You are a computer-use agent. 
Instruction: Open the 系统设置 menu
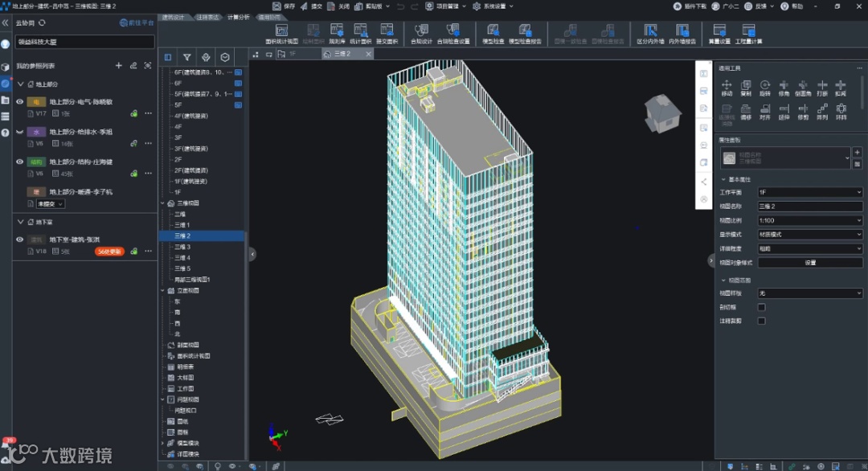(x=492, y=6)
